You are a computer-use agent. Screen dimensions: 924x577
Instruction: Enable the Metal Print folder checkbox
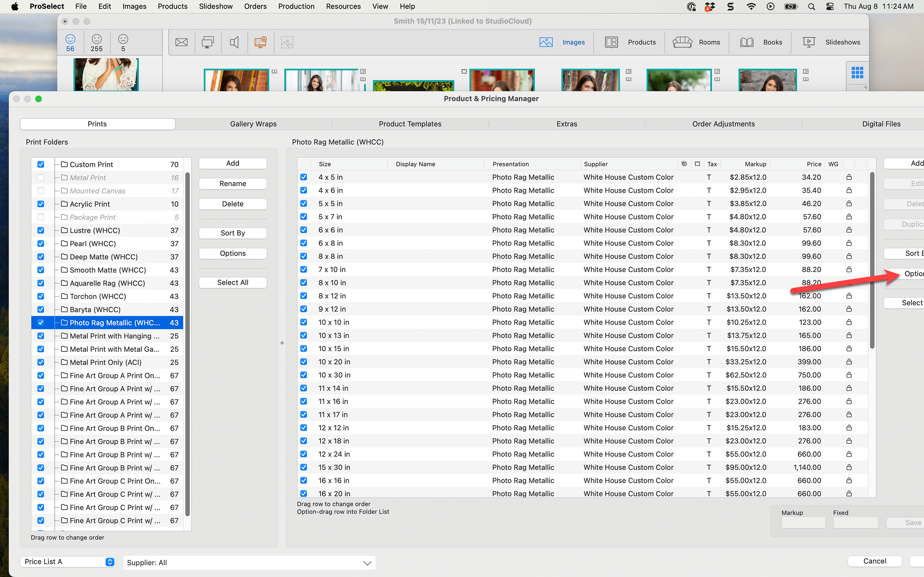coord(41,178)
